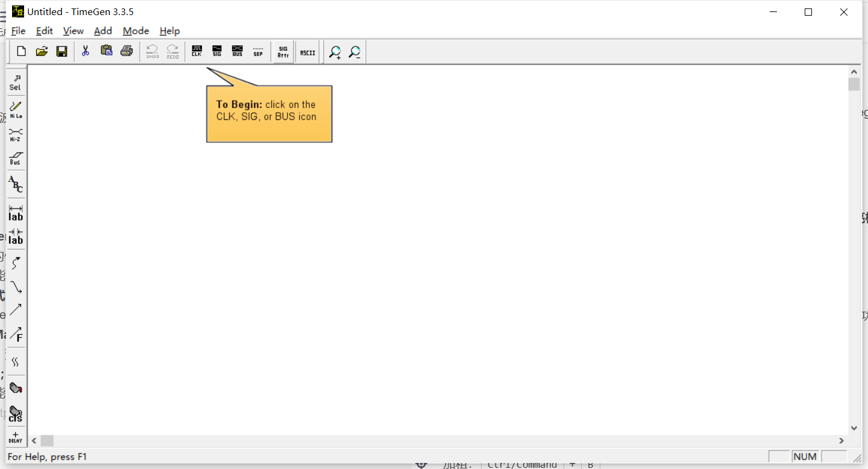Open the Add menu

(x=103, y=31)
